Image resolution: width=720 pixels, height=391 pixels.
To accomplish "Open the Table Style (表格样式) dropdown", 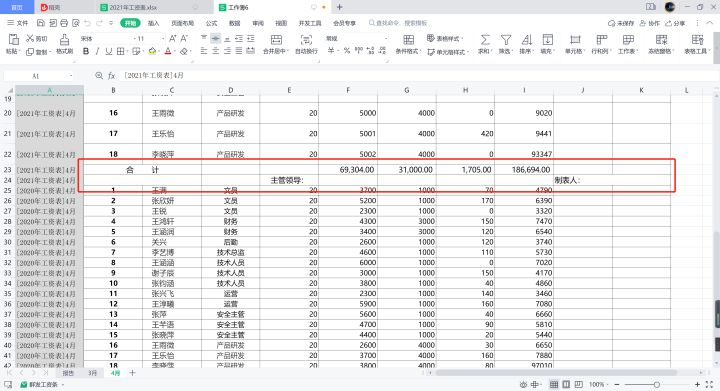I will (x=445, y=39).
